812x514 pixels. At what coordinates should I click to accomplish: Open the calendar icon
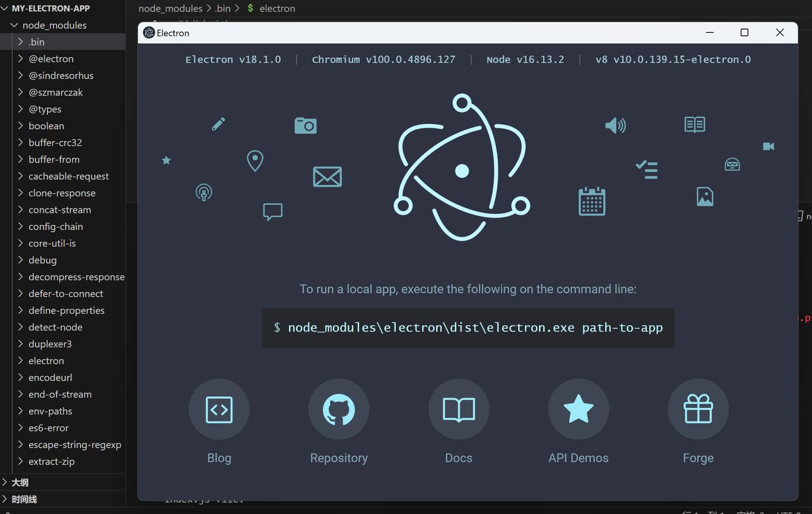tap(591, 200)
